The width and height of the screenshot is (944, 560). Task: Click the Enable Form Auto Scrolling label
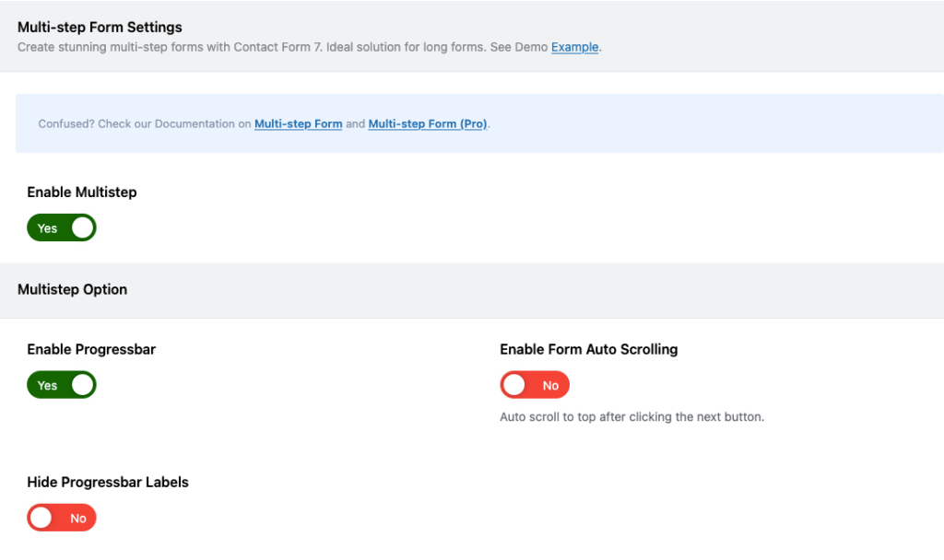(588, 349)
